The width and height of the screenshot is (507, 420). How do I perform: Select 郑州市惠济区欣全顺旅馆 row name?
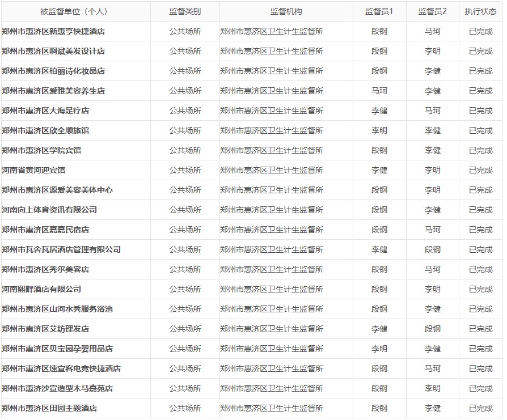click(x=45, y=130)
